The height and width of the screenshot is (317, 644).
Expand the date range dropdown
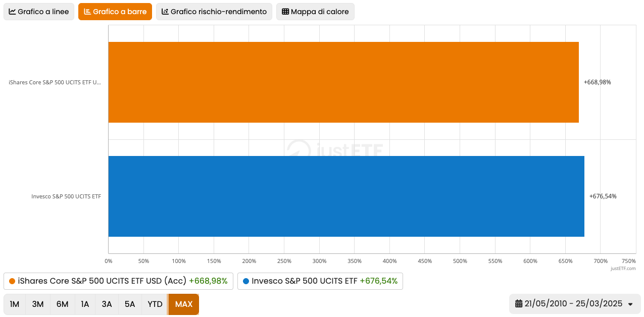coord(630,304)
